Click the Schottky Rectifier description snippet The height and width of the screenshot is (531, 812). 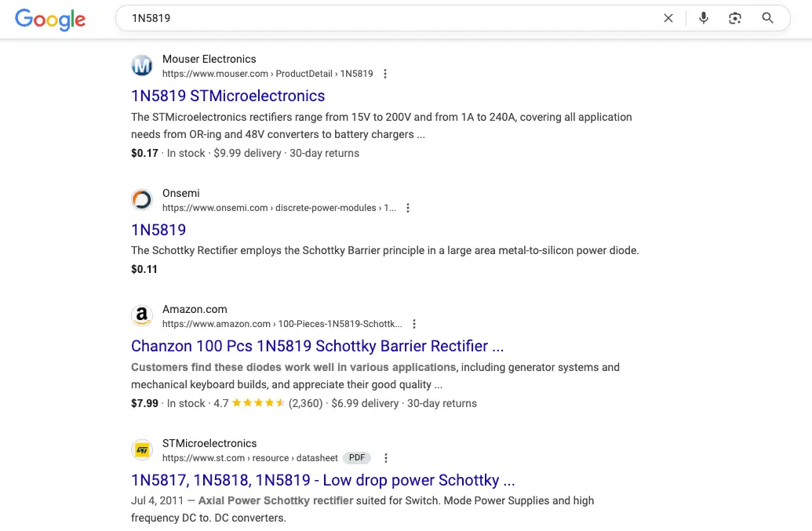tap(384, 250)
